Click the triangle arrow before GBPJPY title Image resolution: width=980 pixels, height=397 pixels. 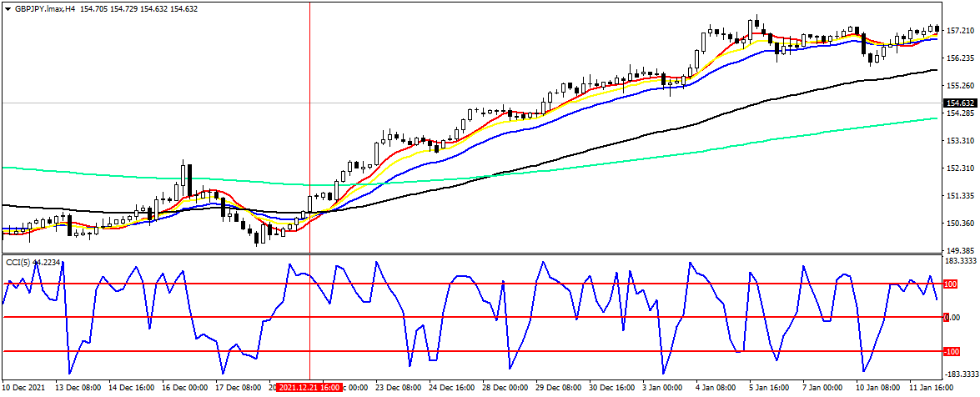8,8
